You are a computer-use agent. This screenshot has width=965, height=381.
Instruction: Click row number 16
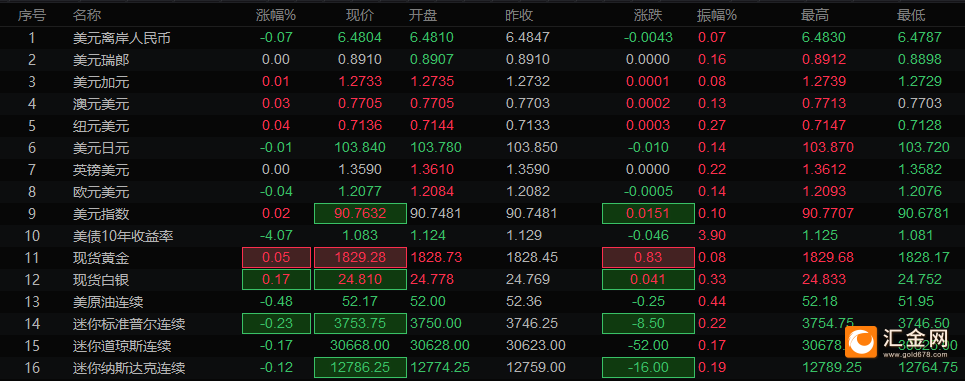tap(31, 368)
